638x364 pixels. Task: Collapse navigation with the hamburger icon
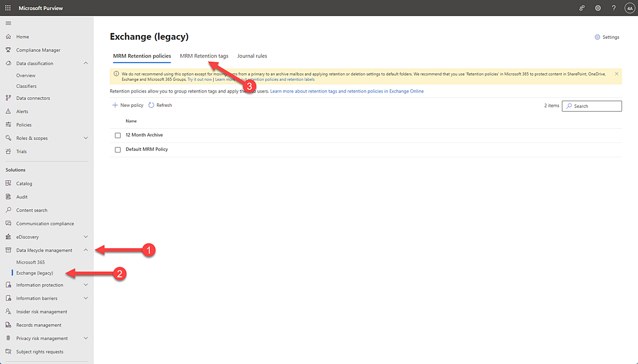coord(8,23)
